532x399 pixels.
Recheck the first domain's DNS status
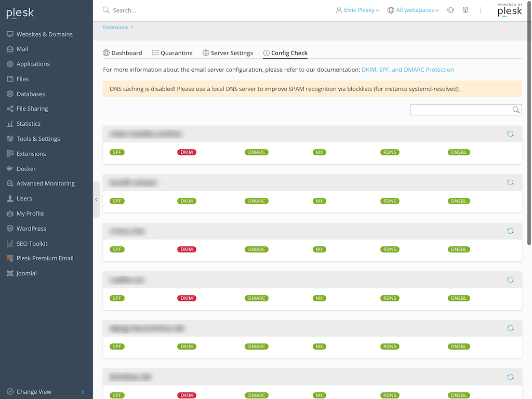pos(510,134)
